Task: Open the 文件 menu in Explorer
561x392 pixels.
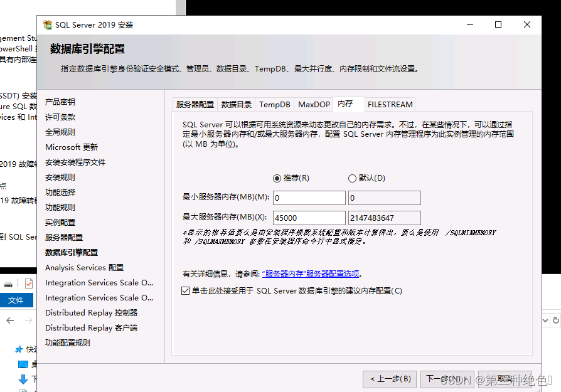Action: pyautogui.click(x=16, y=300)
